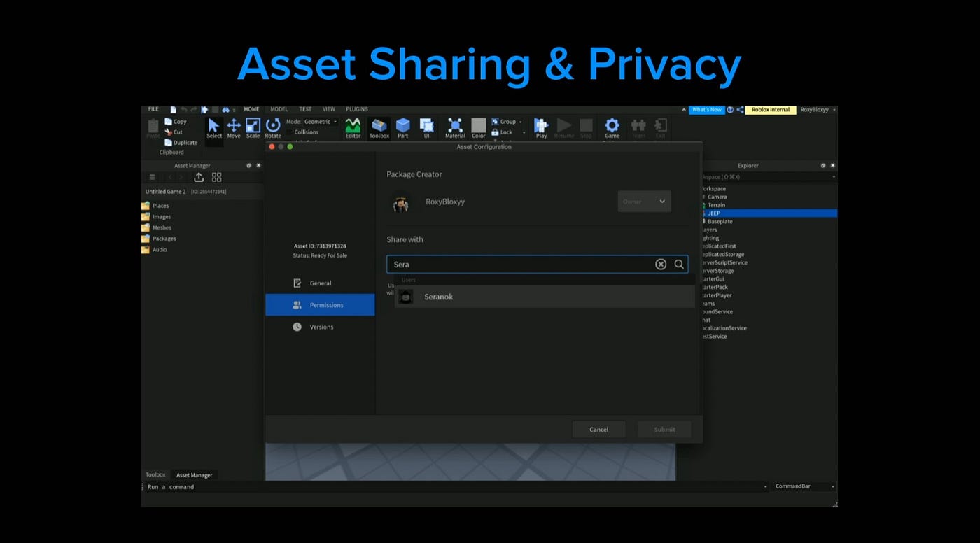This screenshot has width=980, height=543.
Task: Select the Select tool in the ribbon
Action: [214, 128]
